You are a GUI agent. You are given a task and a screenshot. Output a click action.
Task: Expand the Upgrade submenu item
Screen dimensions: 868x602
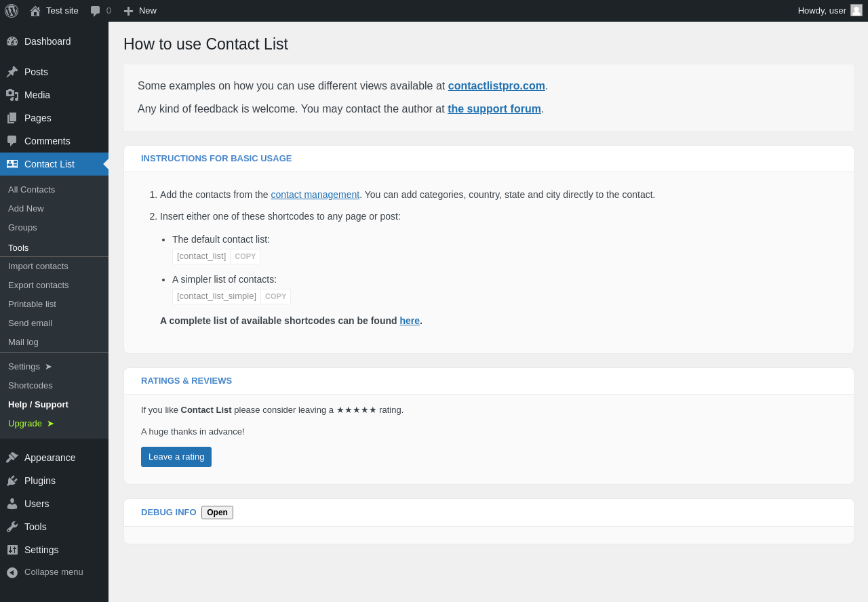[31, 424]
